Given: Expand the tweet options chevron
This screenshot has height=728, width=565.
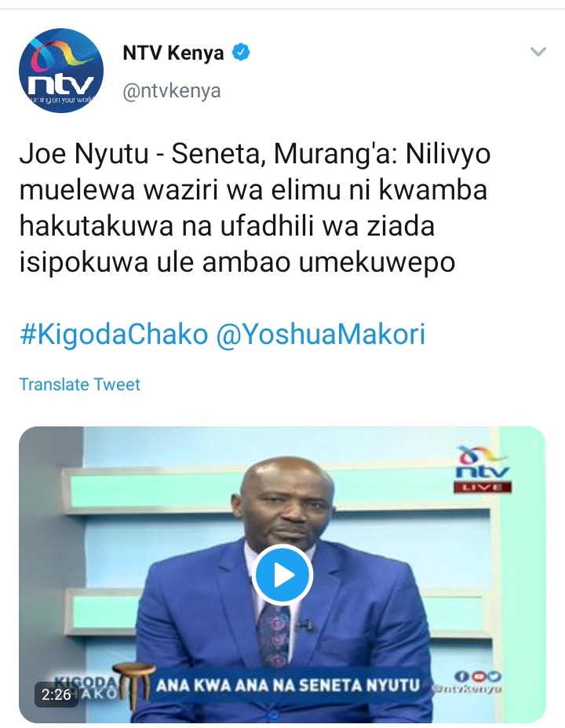Looking at the screenshot, I should (x=538, y=52).
